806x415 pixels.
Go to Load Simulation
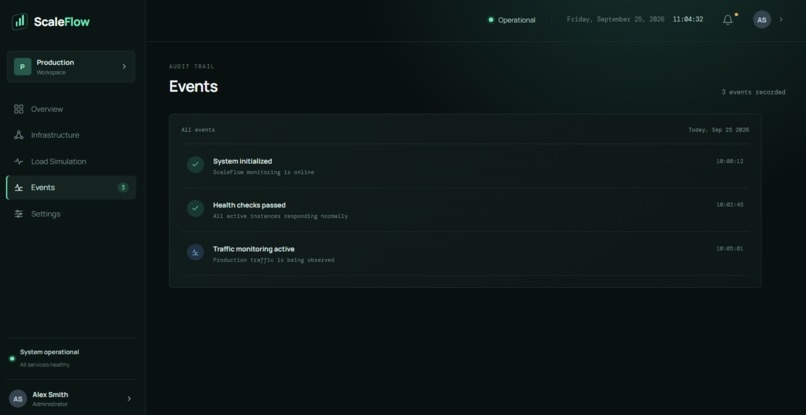pyautogui.click(x=71, y=161)
